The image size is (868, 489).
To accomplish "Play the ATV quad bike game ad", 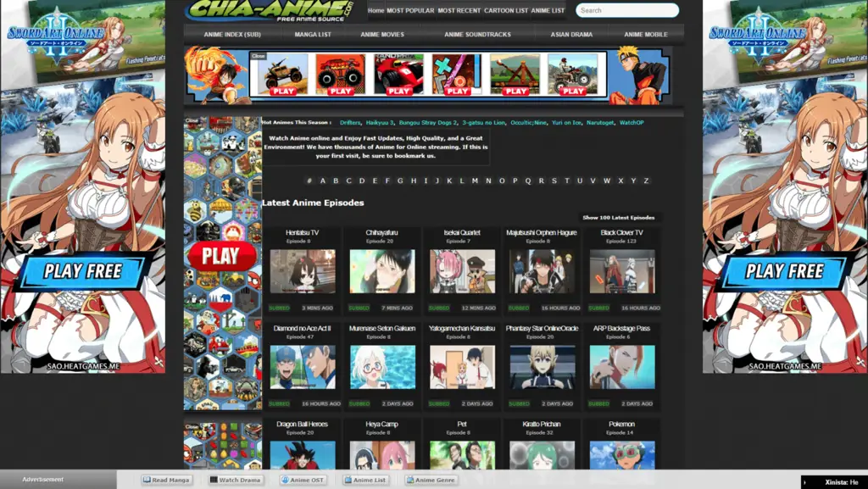I will 573,75.
